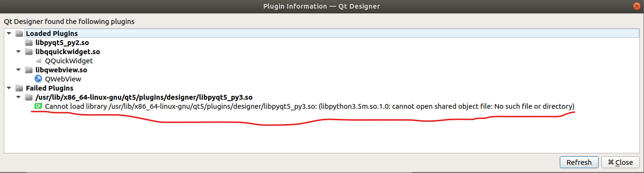
Task: Collapse the libqwebview.so branch arrow
Action: [x=18, y=70]
